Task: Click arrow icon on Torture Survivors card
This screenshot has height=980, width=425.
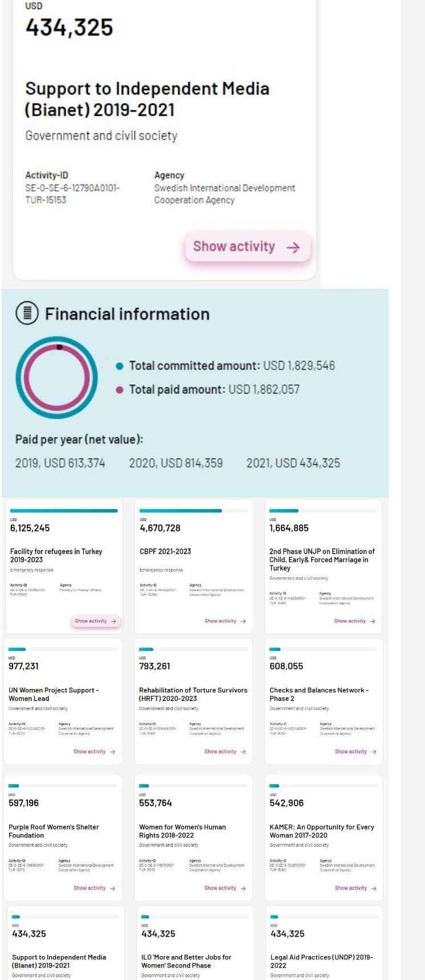Action: [243, 752]
